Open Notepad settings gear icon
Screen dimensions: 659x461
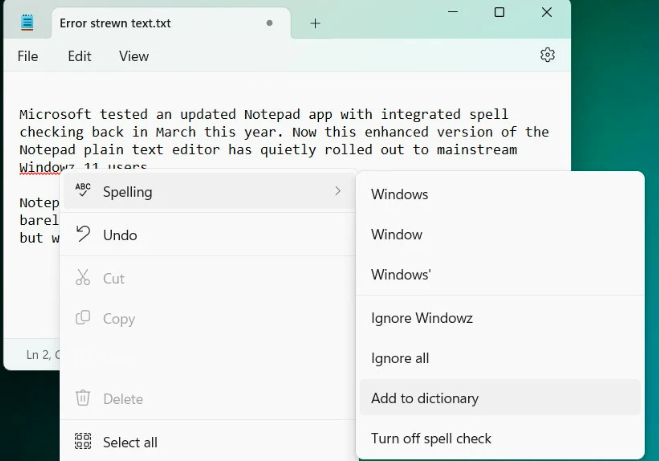pos(547,55)
